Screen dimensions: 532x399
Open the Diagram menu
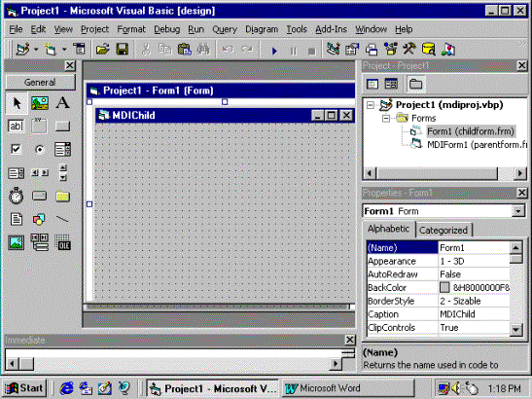[x=262, y=29]
